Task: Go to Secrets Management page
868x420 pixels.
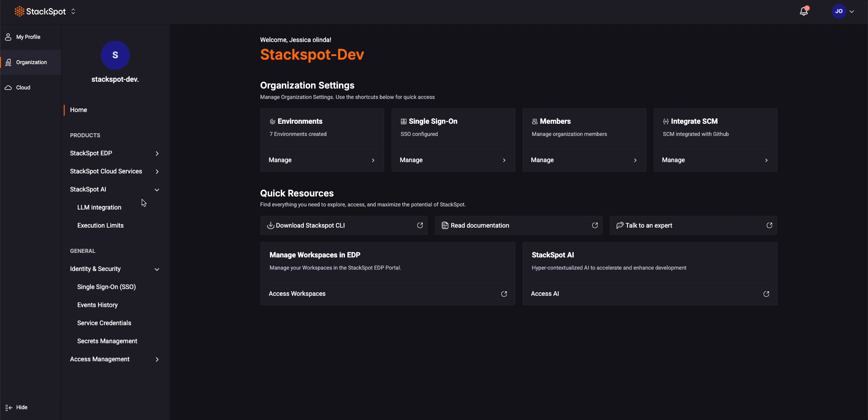Action: [x=107, y=341]
